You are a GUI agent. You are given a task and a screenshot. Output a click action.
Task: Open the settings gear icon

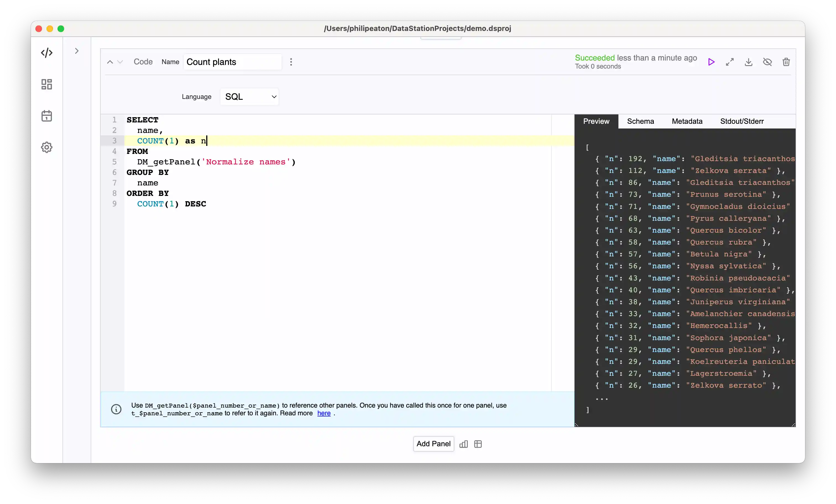pyautogui.click(x=47, y=147)
